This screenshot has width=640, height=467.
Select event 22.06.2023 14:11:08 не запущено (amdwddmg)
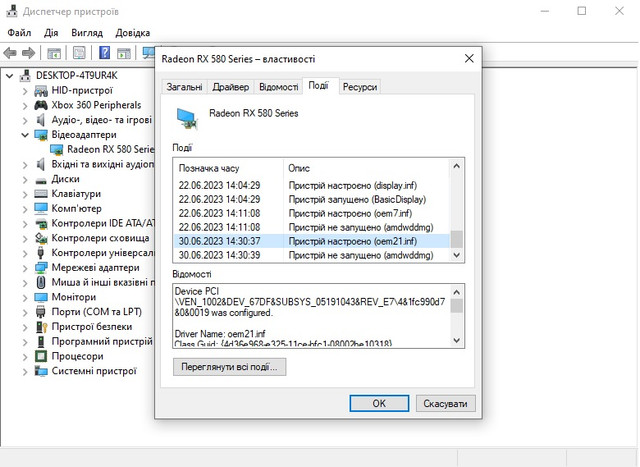pyautogui.click(x=312, y=227)
